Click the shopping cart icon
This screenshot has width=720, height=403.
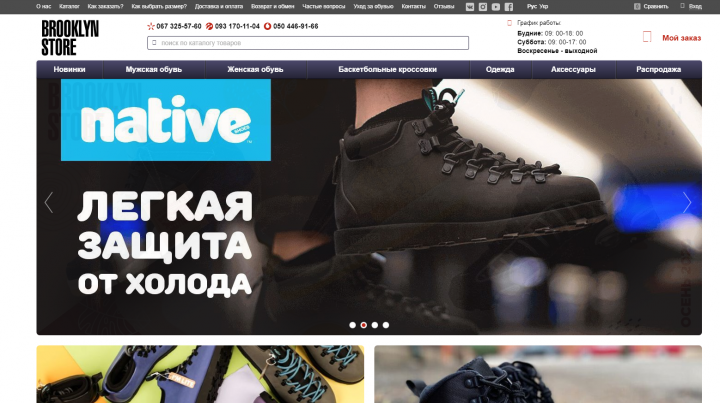[x=647, y=37]
